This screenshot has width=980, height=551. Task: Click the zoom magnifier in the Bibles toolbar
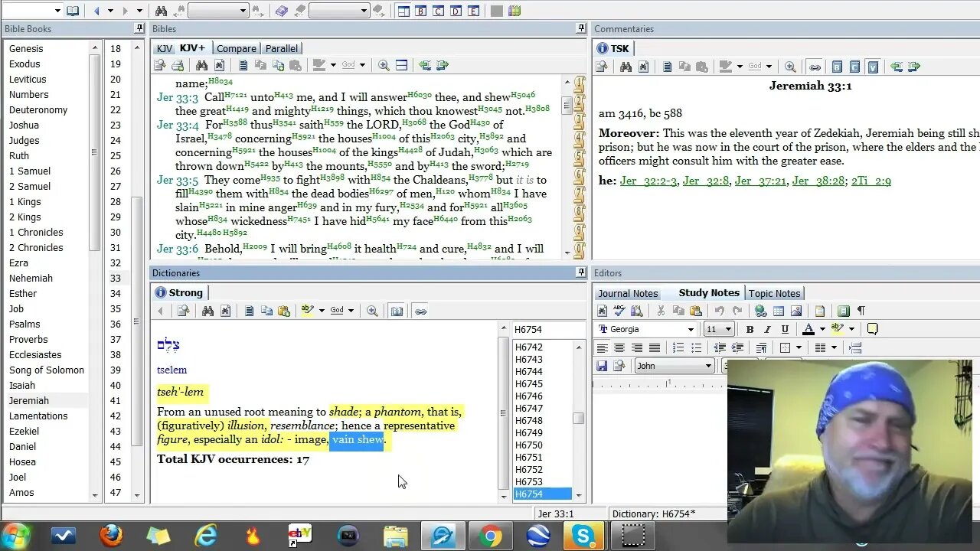point(384,66)
